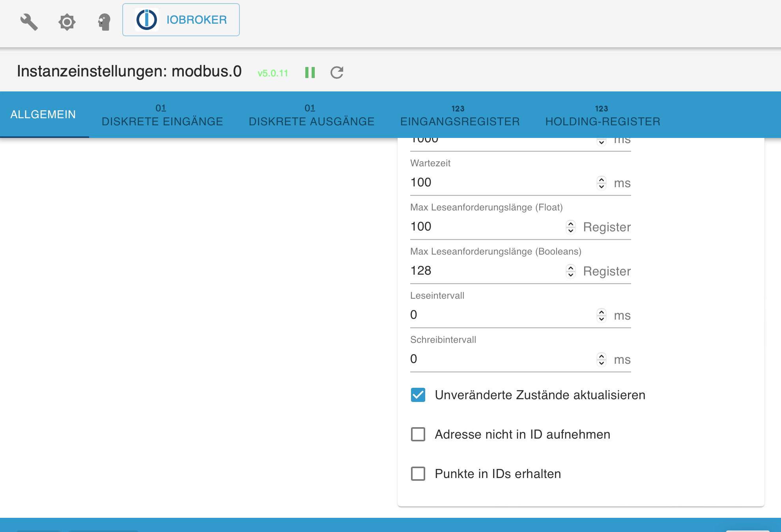Click the v5.0.11 version label
Screen dimensions: 781x532
pos(273,73)
